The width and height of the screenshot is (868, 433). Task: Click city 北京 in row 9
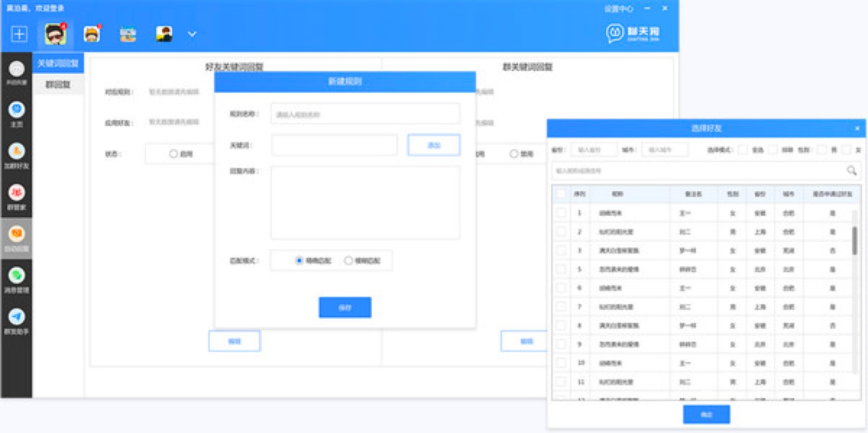point(788,343)
